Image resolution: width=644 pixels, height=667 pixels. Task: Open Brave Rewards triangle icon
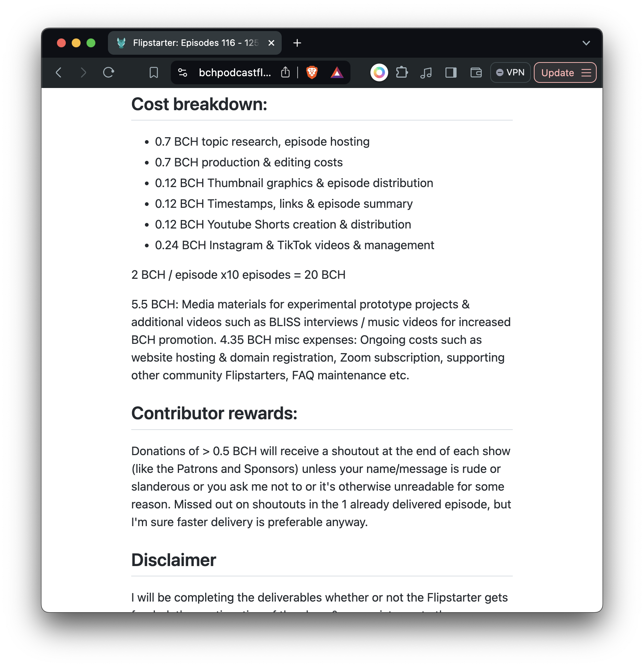click(337, 72)
